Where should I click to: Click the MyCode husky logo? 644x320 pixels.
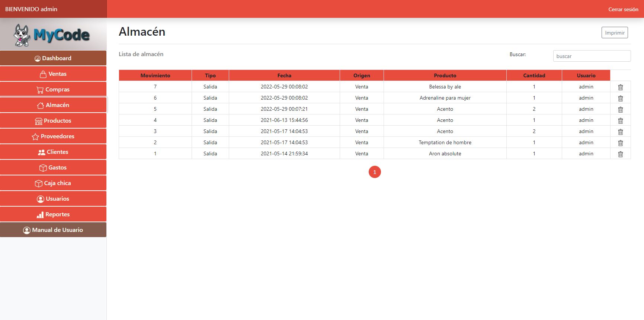[52, 35]
